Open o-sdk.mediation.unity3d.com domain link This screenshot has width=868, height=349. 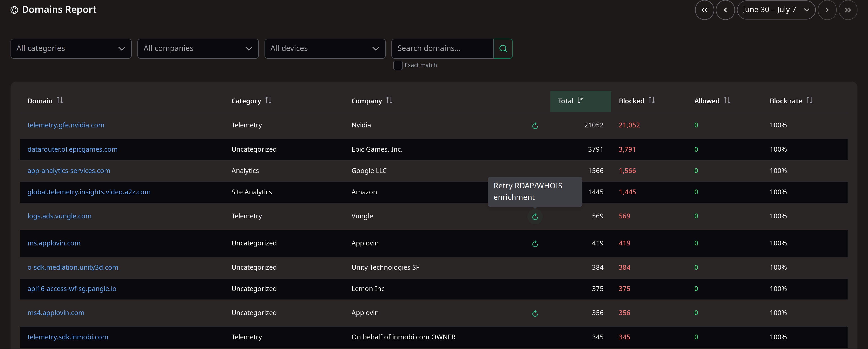tap(73, 267)
